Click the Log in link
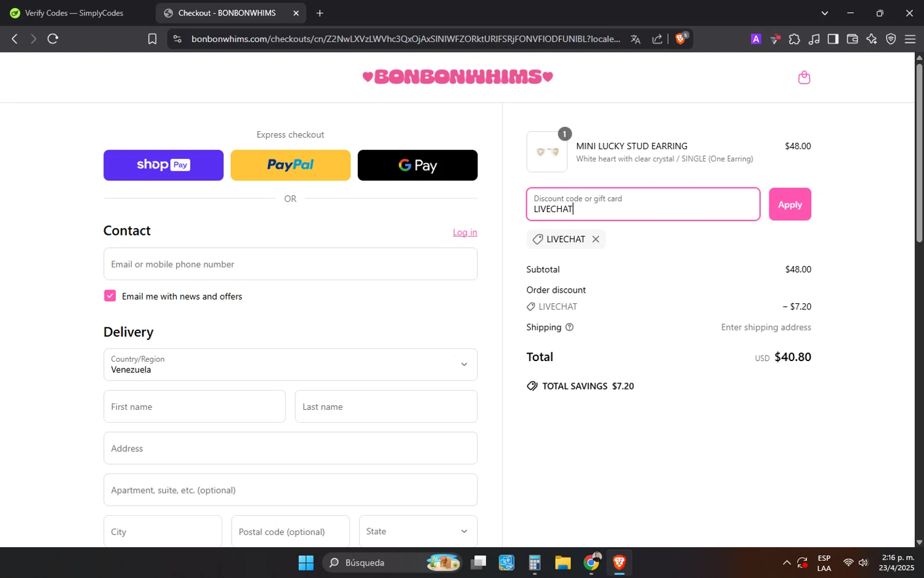 (465, 232)
